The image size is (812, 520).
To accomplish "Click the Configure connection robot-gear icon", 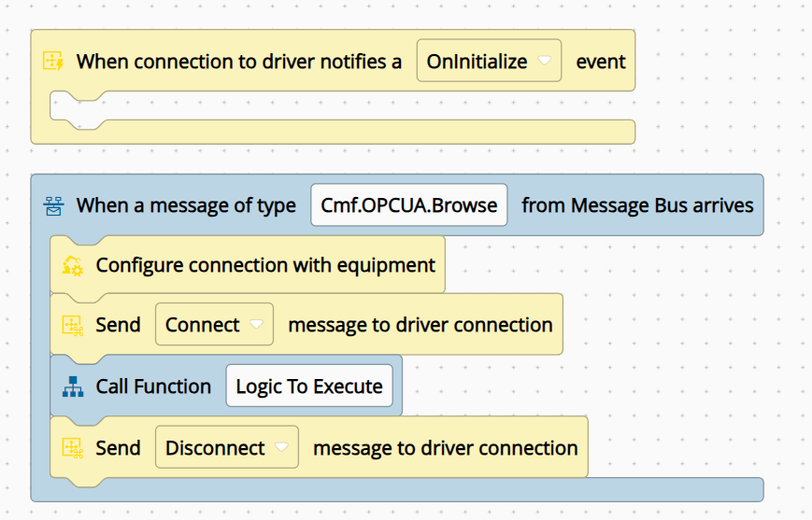I will 73,265.
